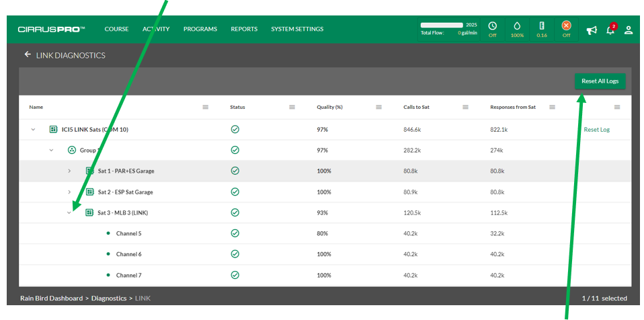Open Status column menu icon
644x320 pixels.
click(292, 107)
